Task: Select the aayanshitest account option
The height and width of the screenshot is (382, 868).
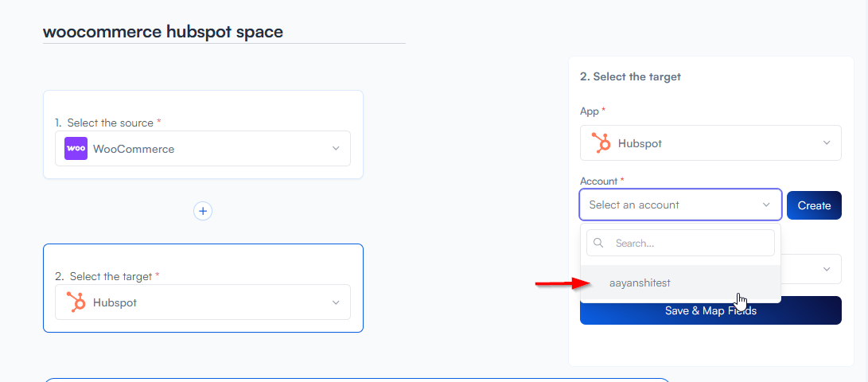Action: [x=640, y=283]
